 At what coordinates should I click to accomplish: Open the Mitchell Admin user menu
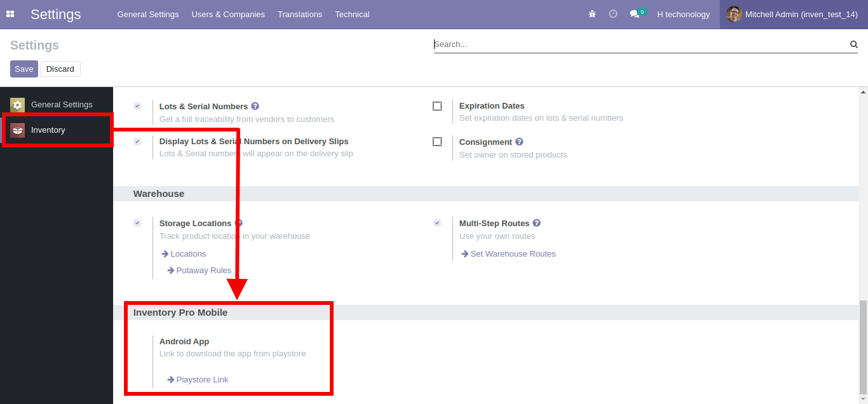pyautogui.click(x=792, y=14)
